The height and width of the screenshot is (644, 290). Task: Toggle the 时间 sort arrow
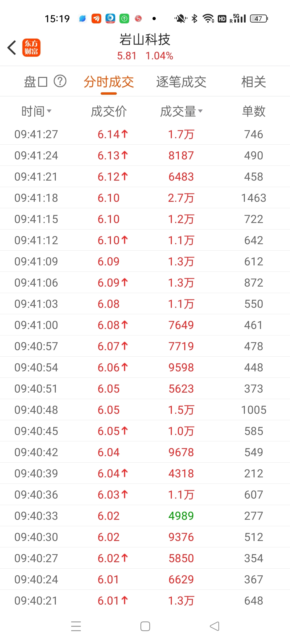pos(49,111)
